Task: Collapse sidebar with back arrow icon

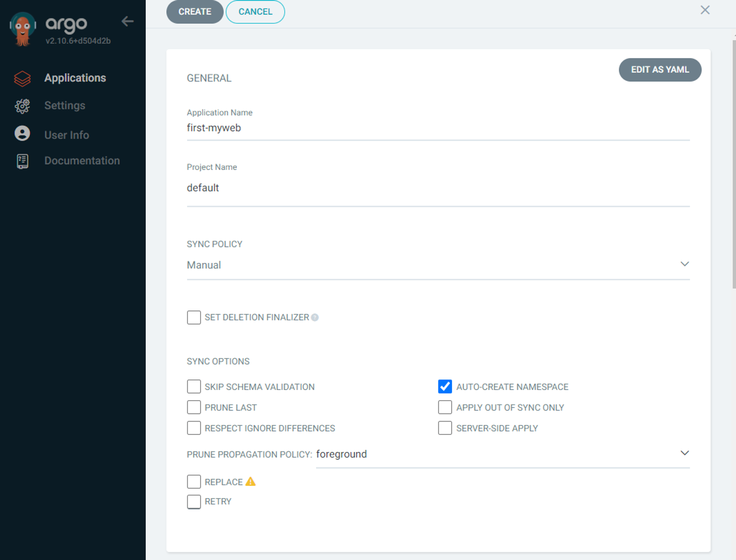Action: (127, 21)
